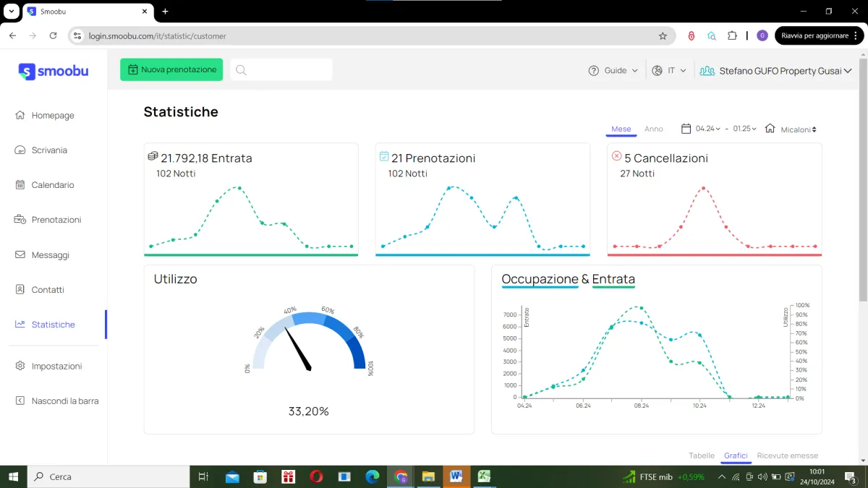Open a new browser tab
Screen dimensions: 868x488
(x=165, y=12)
